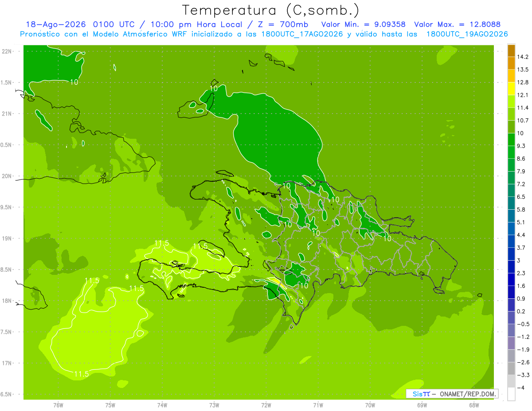Click the '17N' latitude axis label
The height and width of the screenshot is (411, 532).
tap(7, 363)
